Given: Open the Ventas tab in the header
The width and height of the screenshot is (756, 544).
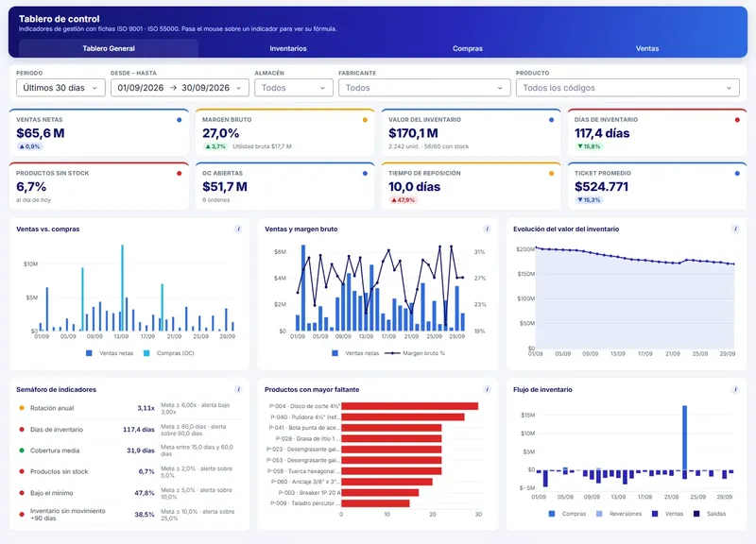Looking at the screenshot, I should coord(647,48).
